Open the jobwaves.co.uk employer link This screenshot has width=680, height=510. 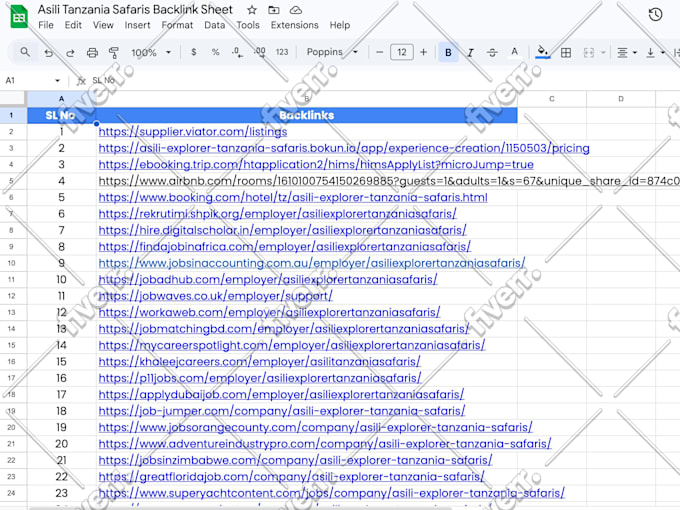point(216,296)
